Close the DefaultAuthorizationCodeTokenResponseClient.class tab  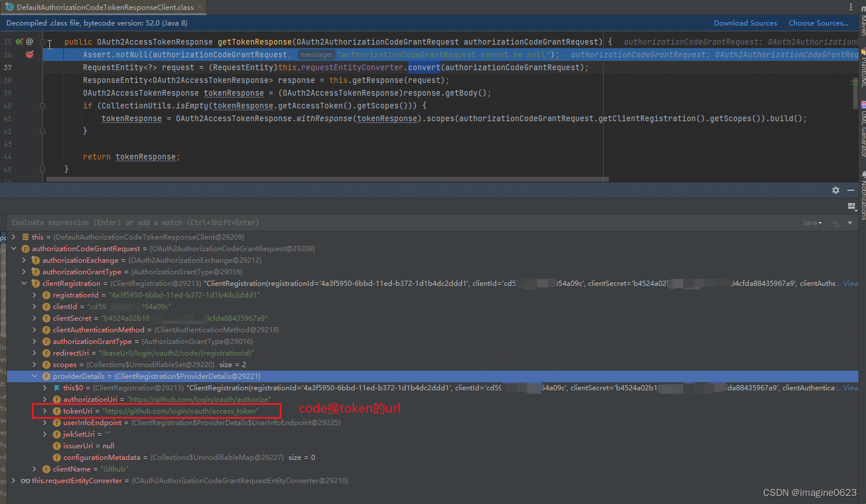point(200,7)
